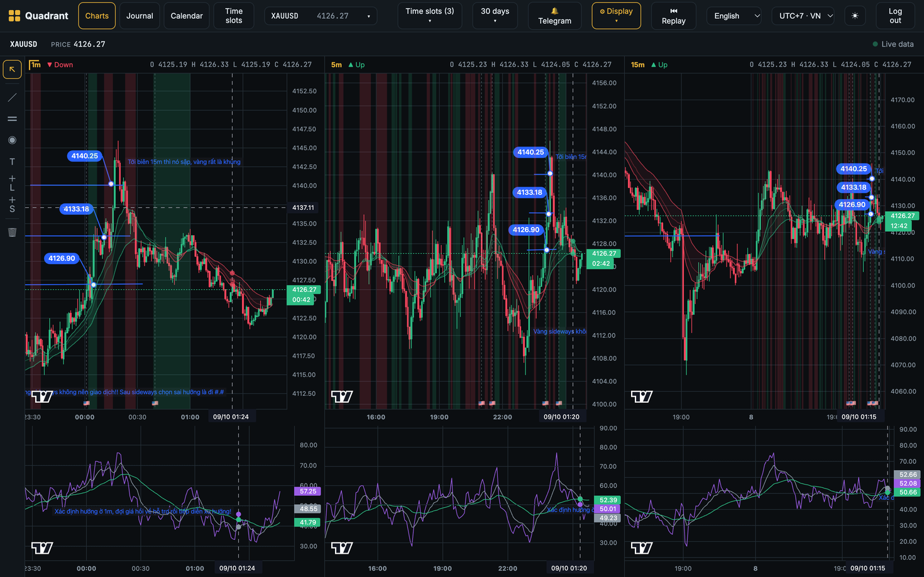Click the trash icon to delete drawings
Viewport: 924px width, 577px height.
(x=12, y=232)
